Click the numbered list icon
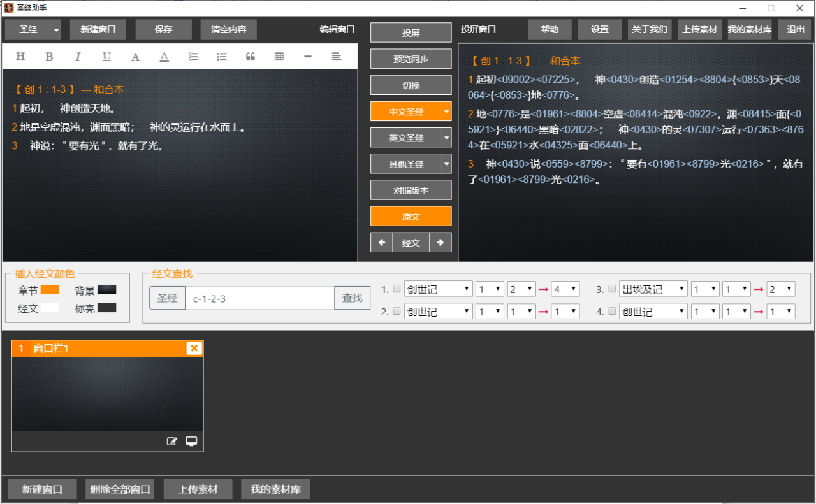 click(193, 57)
